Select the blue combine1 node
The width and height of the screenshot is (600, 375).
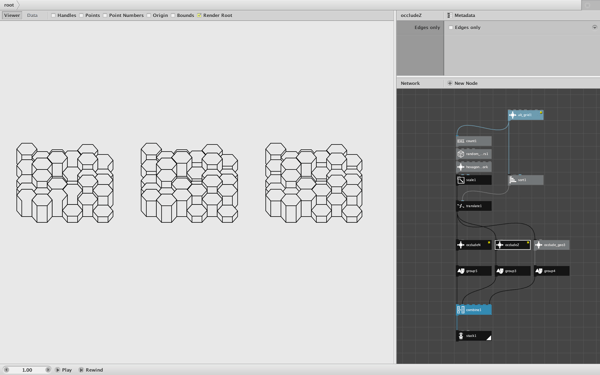[x=474, y=310]
